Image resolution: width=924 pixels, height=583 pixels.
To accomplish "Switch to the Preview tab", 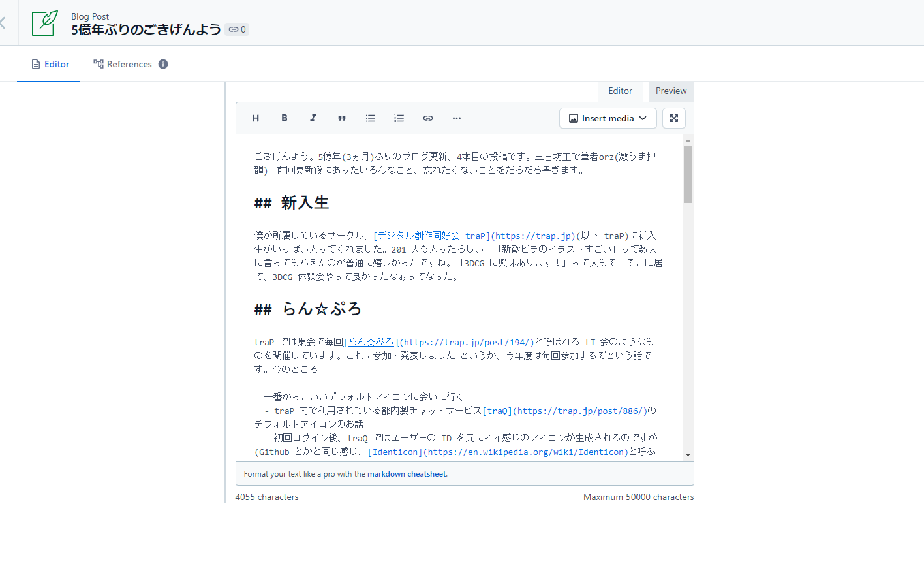I will (671, 91).
